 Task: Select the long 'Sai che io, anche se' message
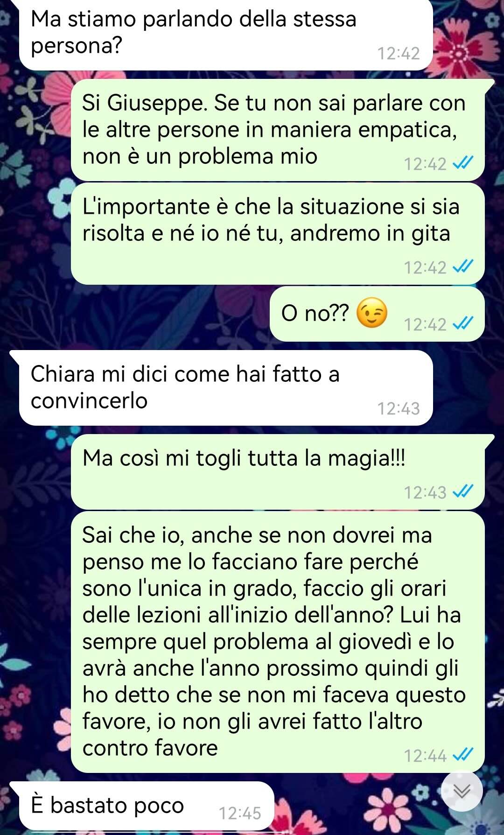278,642
